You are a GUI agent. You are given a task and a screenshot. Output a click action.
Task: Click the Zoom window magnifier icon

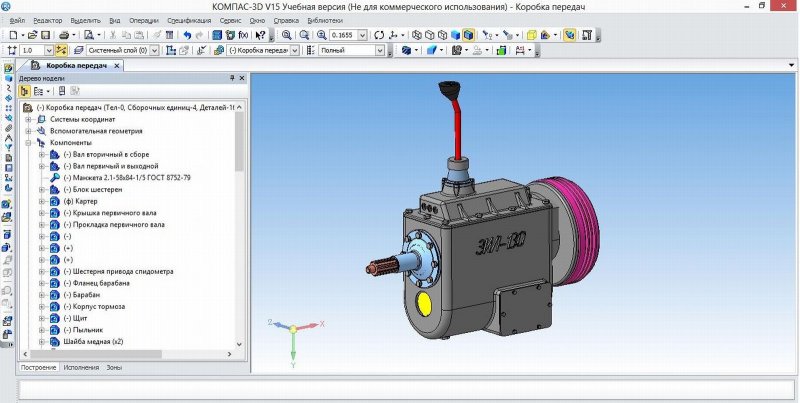pyautogui.click(x=287, y=35)
